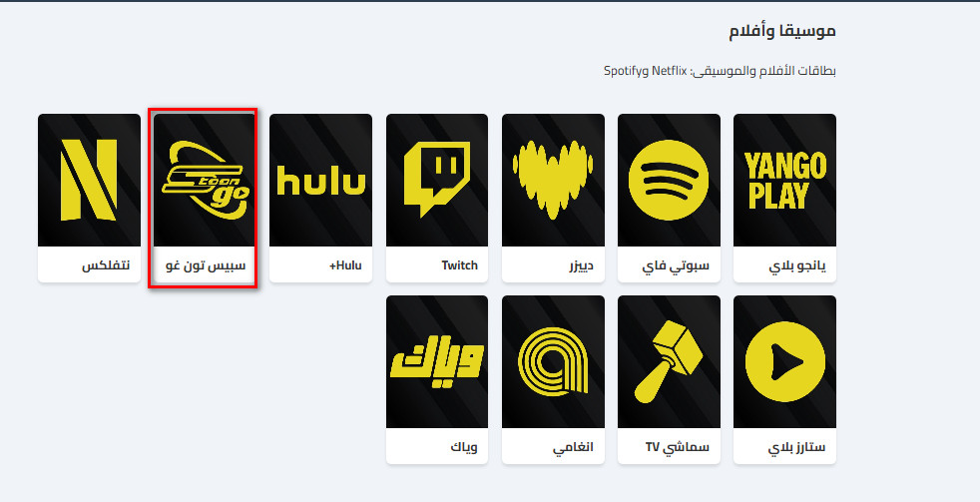
Task: Click the Twitch logo icon
Action: (436, 180)
